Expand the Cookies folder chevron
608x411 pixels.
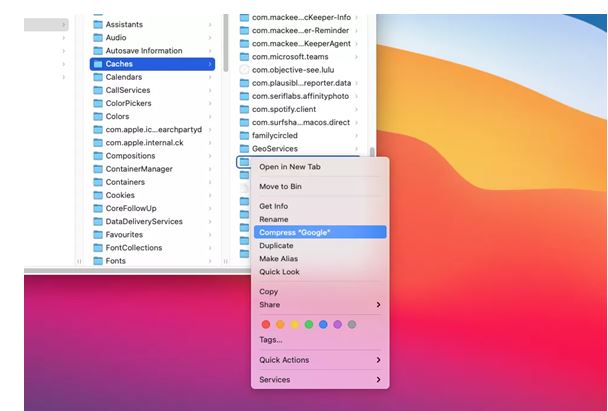pos(210,195)
